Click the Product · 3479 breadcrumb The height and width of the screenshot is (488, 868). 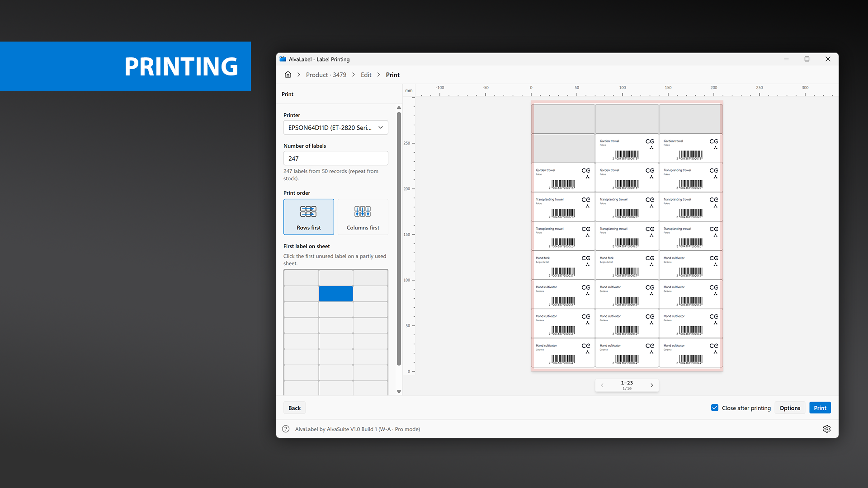pyautogui.click(x=326, y=75)
